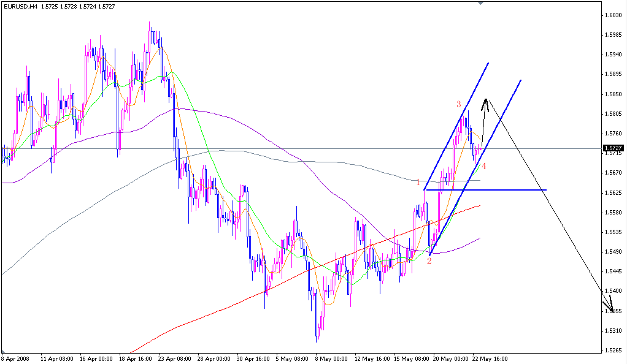Click the 1.5310 price axis label
The height and width of the screenshot is (364, 627).
[614, 331]
